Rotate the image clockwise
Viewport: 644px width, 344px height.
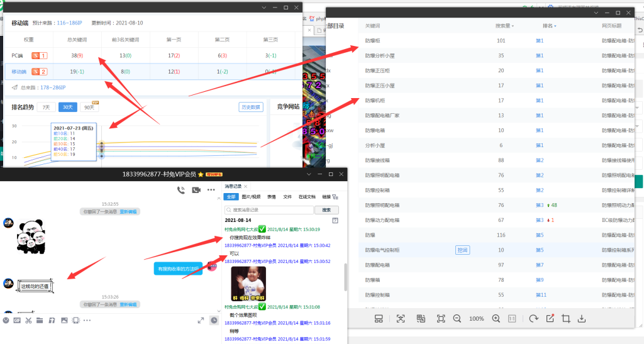pyautogui.click(x=534, y=319)
